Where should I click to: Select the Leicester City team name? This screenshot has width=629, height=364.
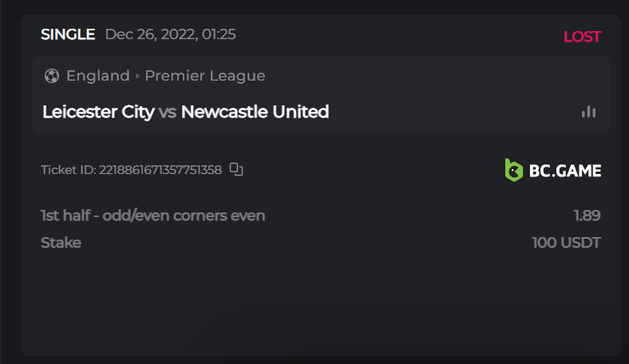[x=98, y=112]
